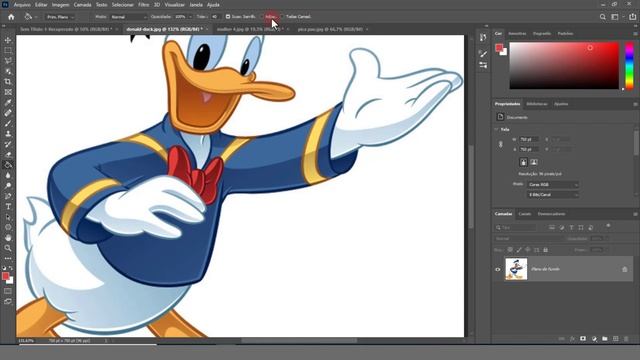Set canvas orientation to portrait
640x360 pixels.
(x=523, y=162)
